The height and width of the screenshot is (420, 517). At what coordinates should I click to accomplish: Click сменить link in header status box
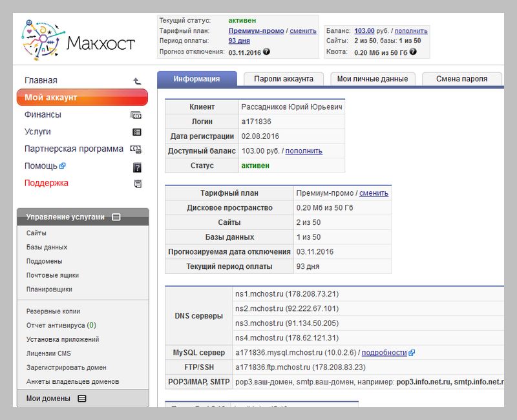tap(303, 30)
